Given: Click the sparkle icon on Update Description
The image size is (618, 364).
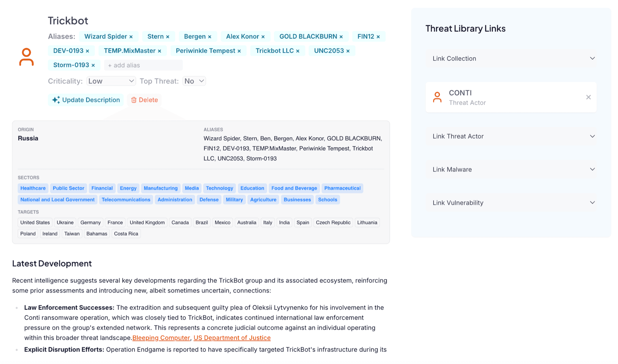Looking at the screenshot, I should pyautogui.click(x=56, y=100).
